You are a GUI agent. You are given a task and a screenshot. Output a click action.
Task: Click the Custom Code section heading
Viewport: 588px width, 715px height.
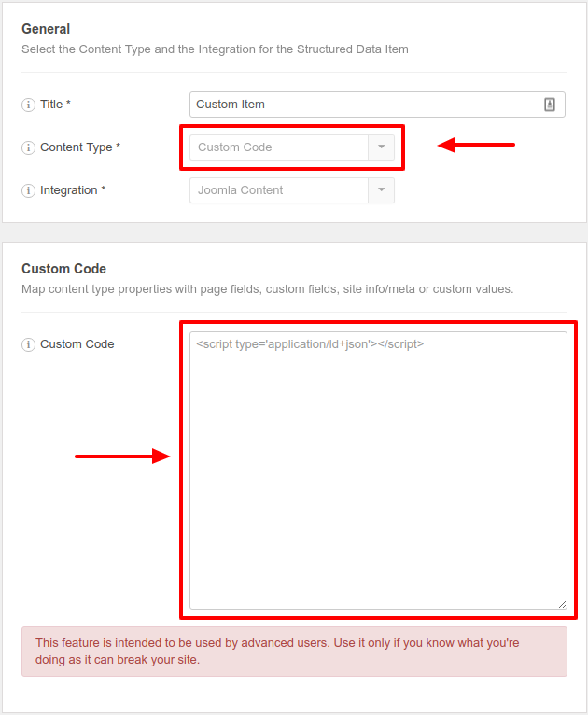63,269
